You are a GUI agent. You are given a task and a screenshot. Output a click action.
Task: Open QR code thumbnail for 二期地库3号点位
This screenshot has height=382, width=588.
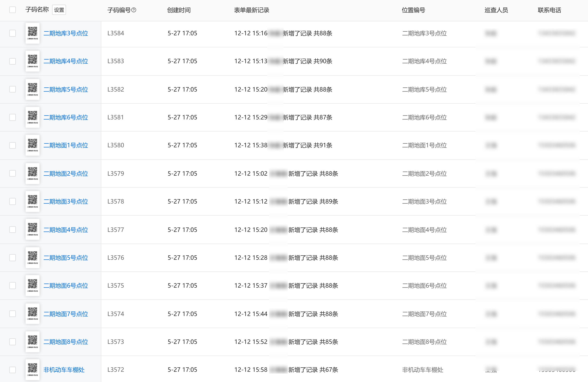tap(32, 33)
